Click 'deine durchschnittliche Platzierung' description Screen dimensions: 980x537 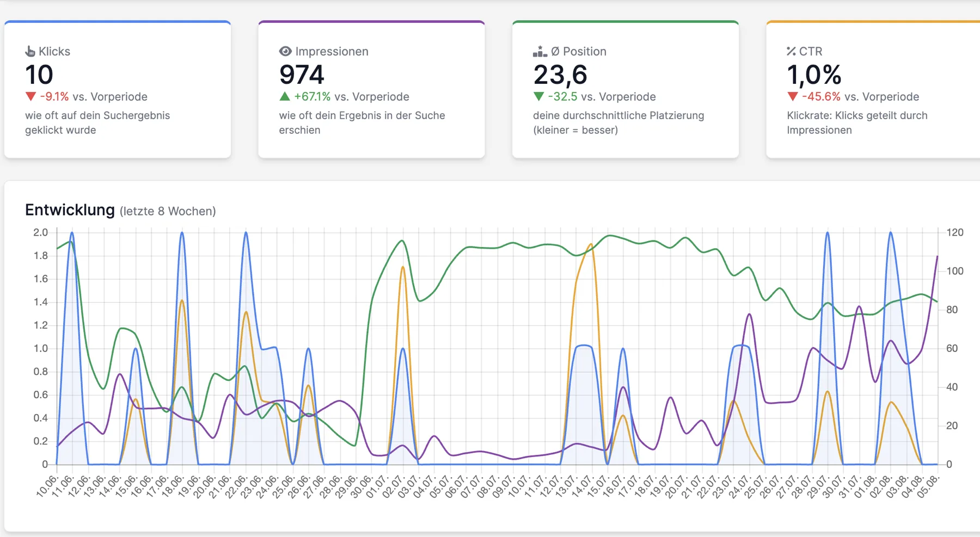click(618, 115)
